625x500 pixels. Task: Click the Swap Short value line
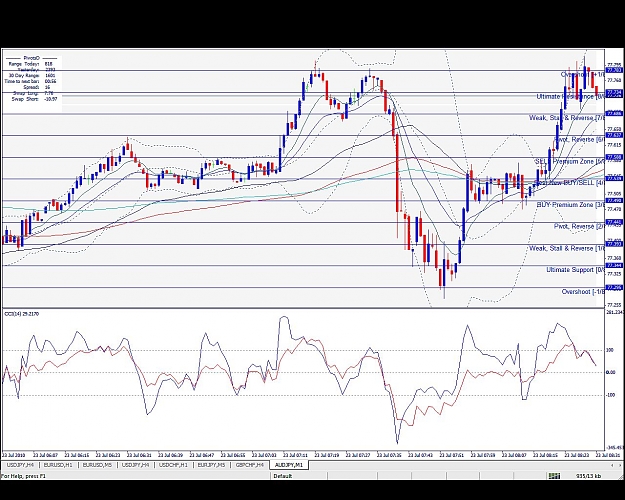pos(35,99)
